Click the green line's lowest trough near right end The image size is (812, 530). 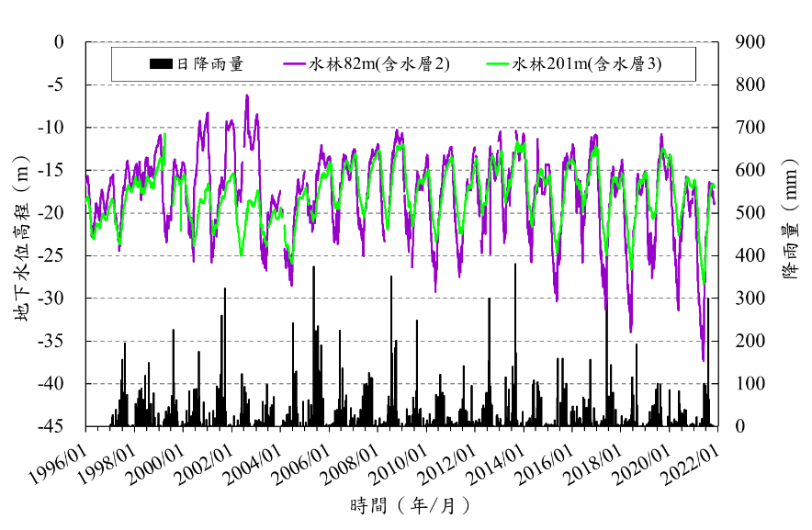[704, 283]
